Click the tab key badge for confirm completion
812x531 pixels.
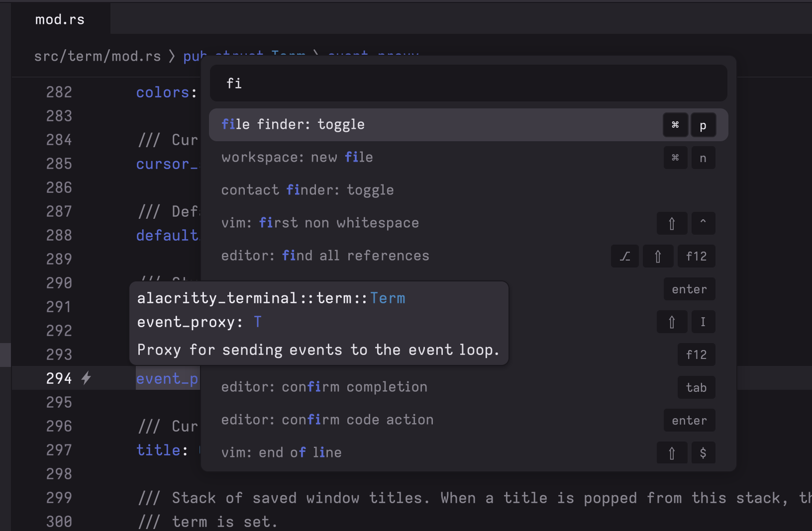coord(696,387)
